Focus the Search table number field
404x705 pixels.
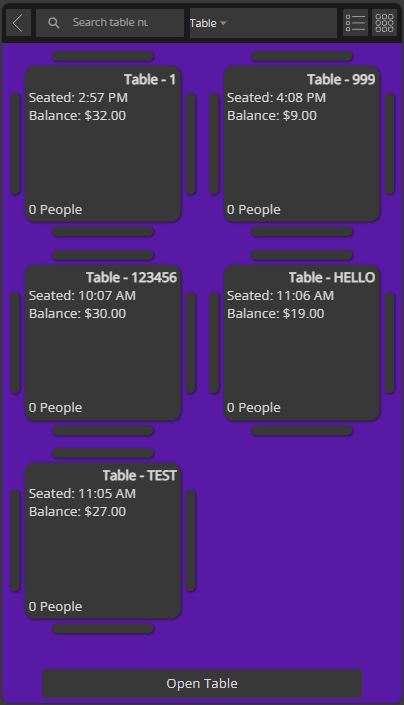[x=110, y=23]
